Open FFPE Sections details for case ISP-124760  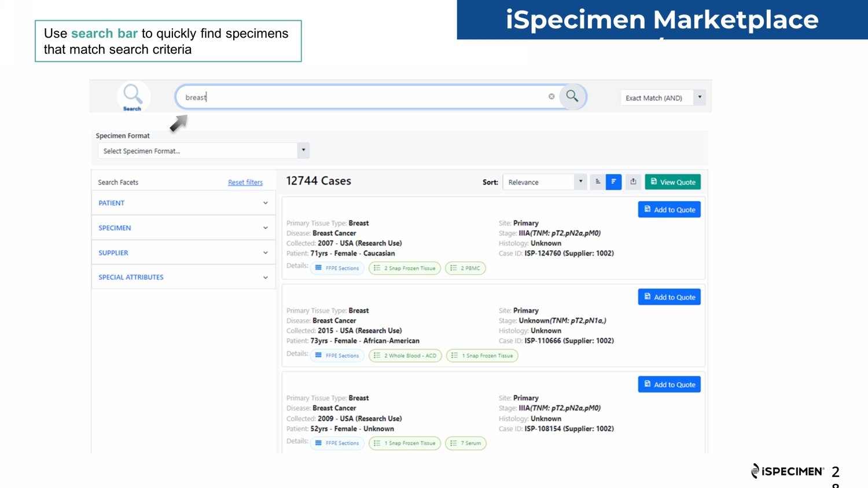pyautogui.click(x=337, y=268)
